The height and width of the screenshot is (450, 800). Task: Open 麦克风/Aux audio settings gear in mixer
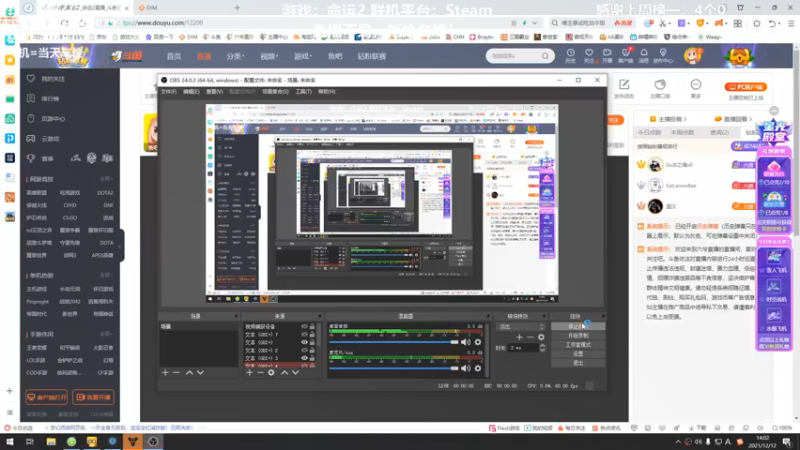tap(478, 368)
